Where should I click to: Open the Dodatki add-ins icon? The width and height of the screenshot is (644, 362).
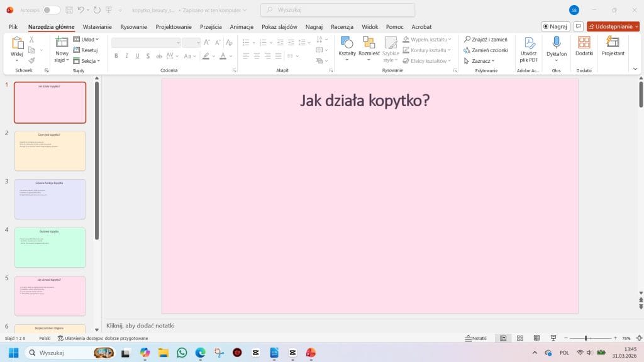[x=584, y=43]
